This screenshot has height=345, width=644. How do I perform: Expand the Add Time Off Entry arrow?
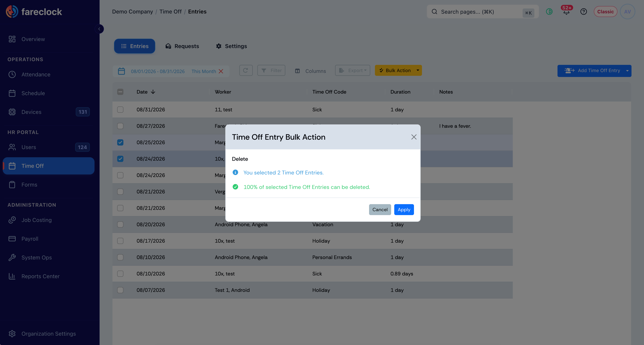[627, 71]
